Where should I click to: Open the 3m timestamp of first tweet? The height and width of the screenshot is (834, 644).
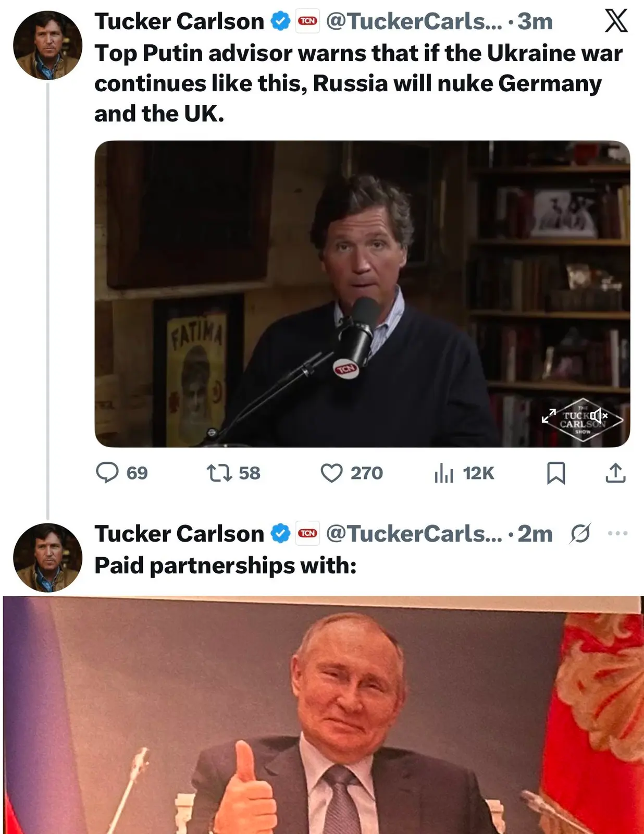point(535,21)
